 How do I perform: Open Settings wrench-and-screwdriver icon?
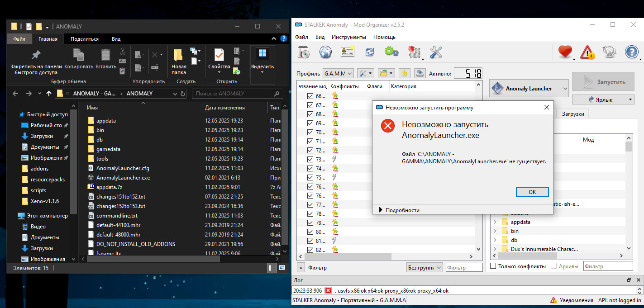436,52
